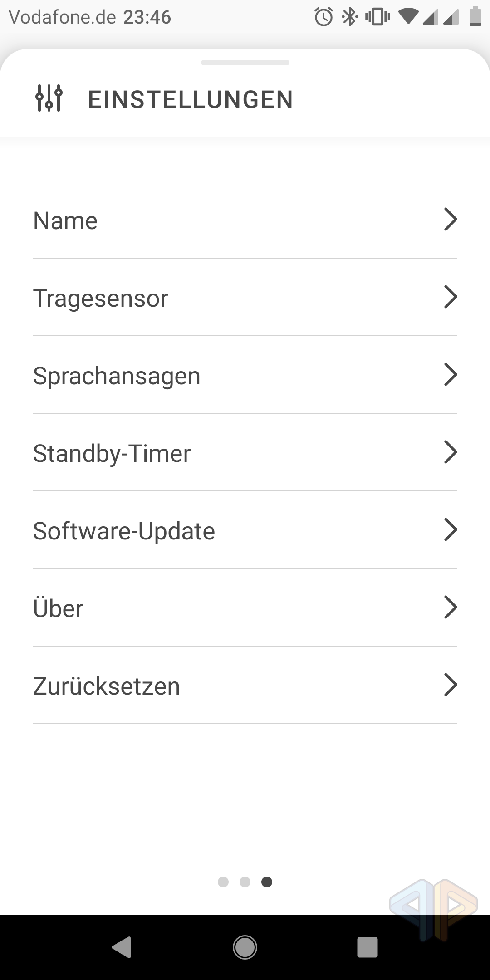Tap the Bluetooth status bar icon

(x=349, y=17)
